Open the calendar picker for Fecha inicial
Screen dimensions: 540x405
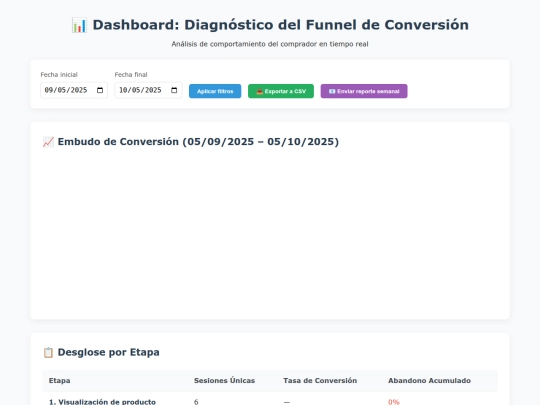pyautogui.click(x=100, y=90)
